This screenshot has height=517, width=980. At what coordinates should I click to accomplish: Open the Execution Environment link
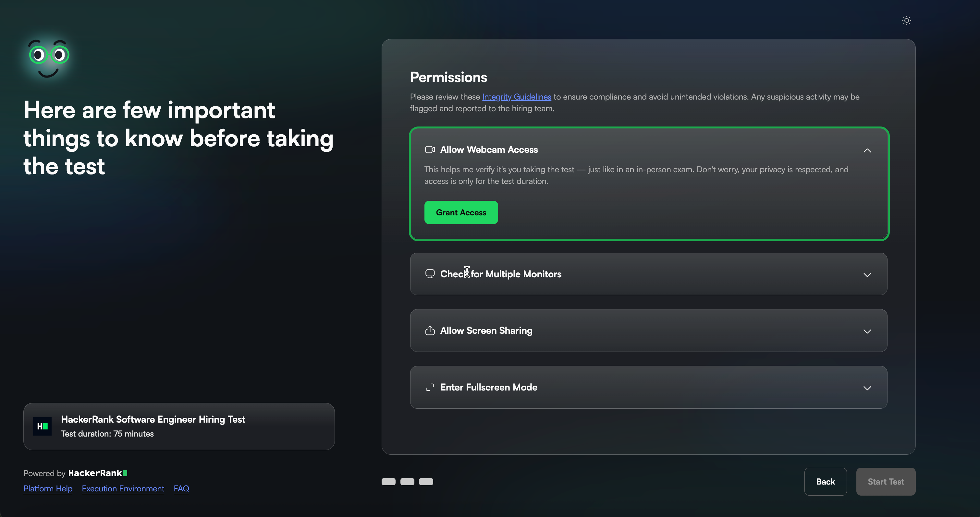pyautogui.click(x=123, y=488)
